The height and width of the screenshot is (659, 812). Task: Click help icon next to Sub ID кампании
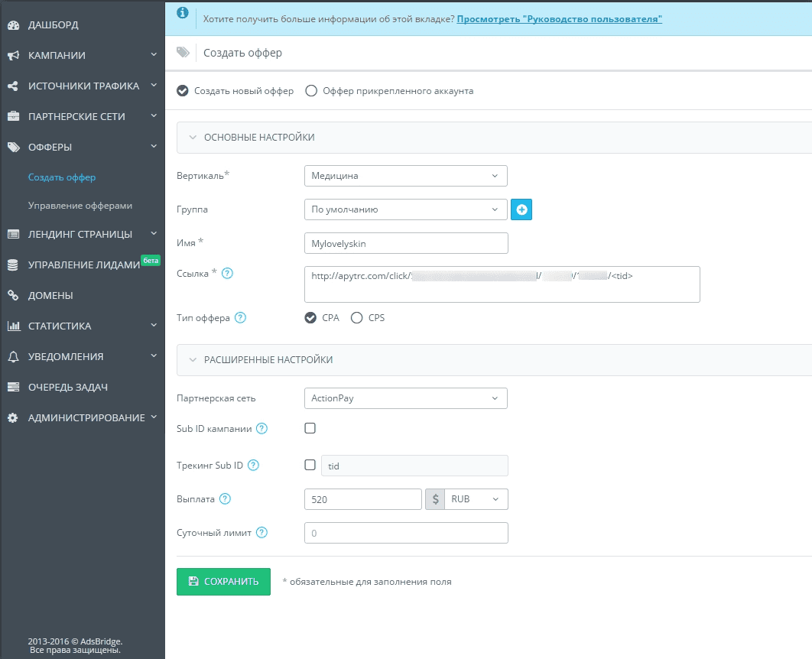click(262, 429)
